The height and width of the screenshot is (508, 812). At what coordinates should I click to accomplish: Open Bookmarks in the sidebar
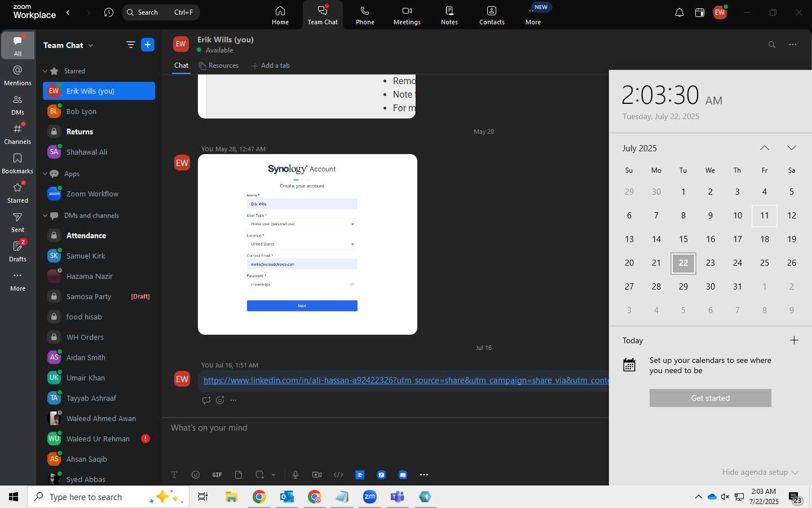coord(18,163)
